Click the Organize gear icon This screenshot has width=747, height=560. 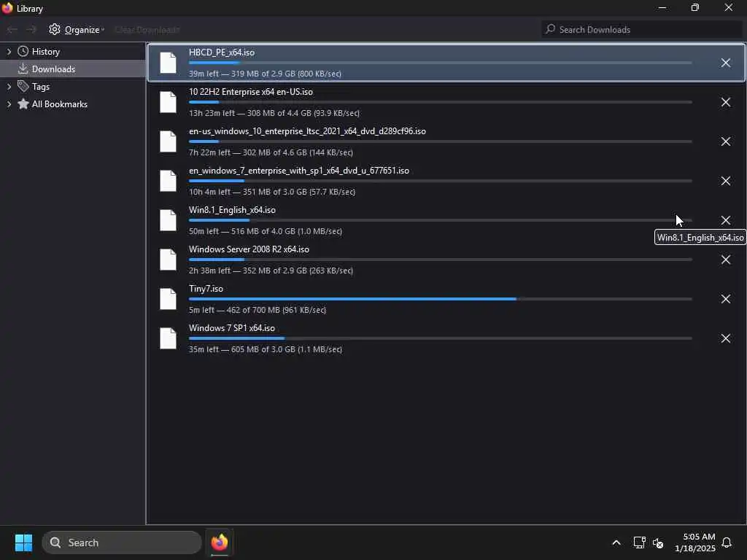[54, 29]
